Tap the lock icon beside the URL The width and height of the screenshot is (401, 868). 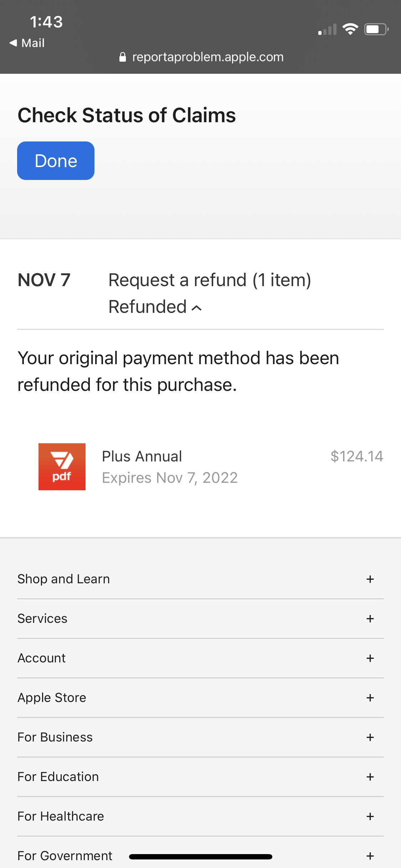click(123, 57)
